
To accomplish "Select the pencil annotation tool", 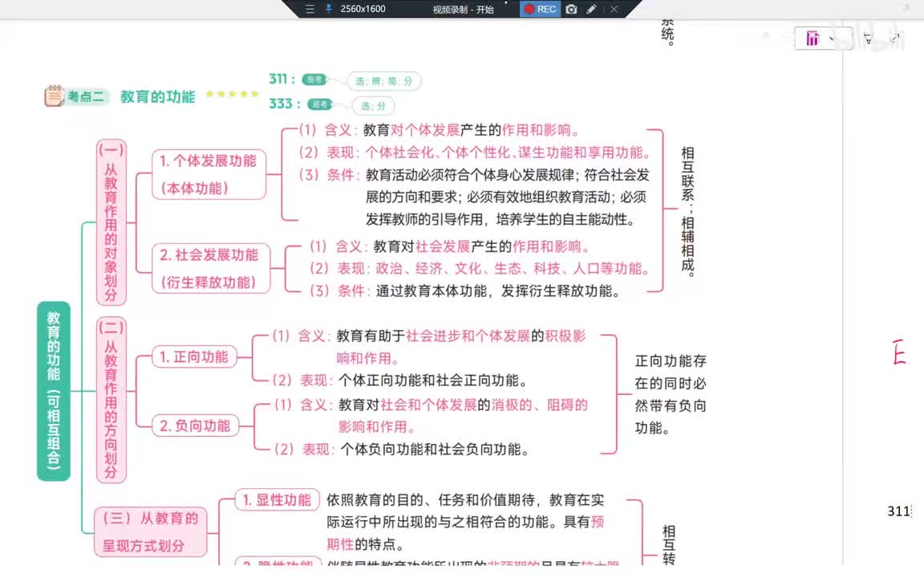I will point(591,9).
